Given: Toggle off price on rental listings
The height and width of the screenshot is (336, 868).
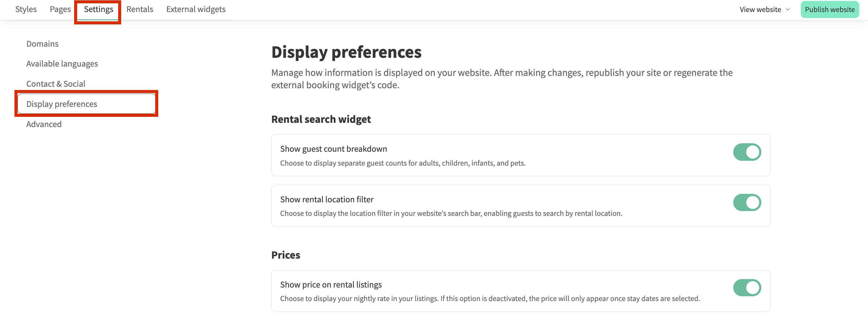Looking at the screenshot, I should tap(747, 288).
